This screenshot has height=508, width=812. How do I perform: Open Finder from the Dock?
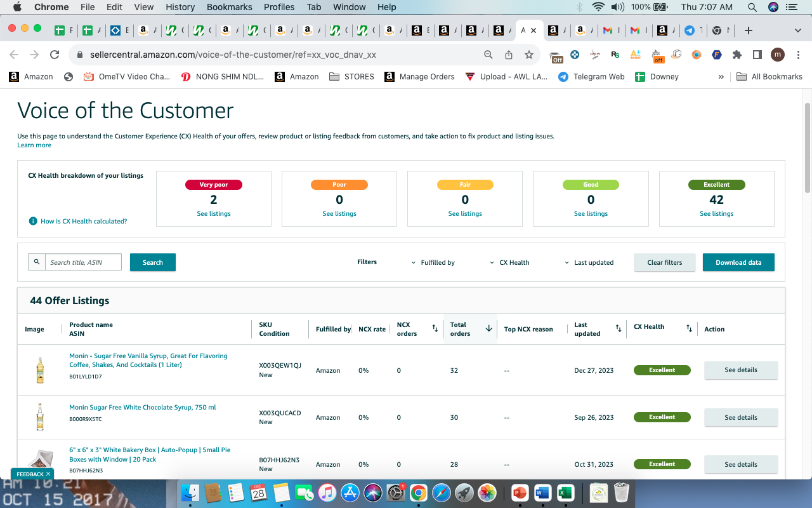(190, 493)
